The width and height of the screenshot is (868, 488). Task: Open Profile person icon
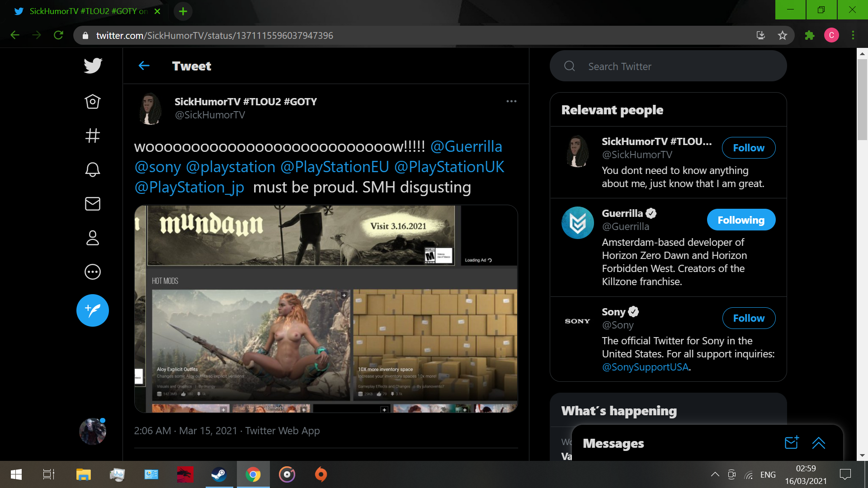click(x=93, y=238)
